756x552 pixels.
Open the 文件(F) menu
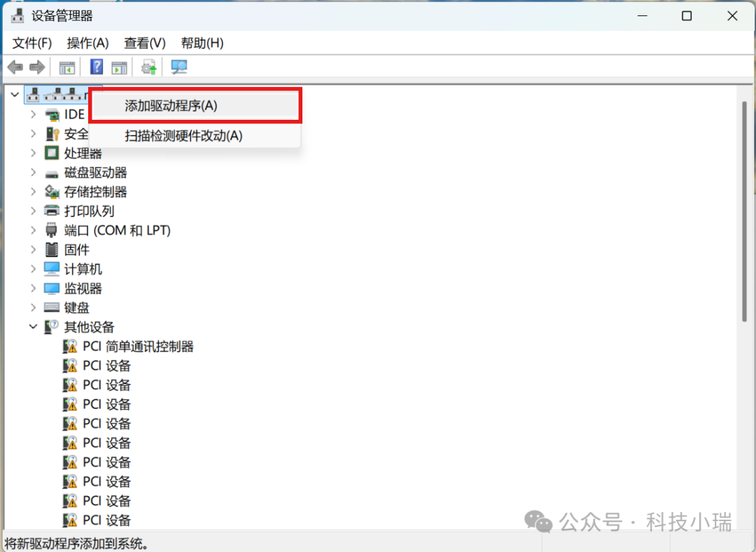click(x=31, y=43)
